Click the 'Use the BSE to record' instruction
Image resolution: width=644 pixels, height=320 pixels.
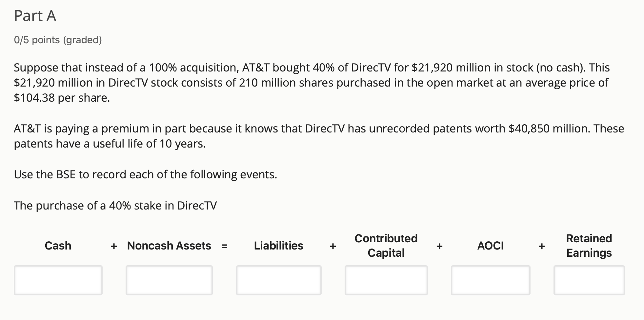[146, 174]
